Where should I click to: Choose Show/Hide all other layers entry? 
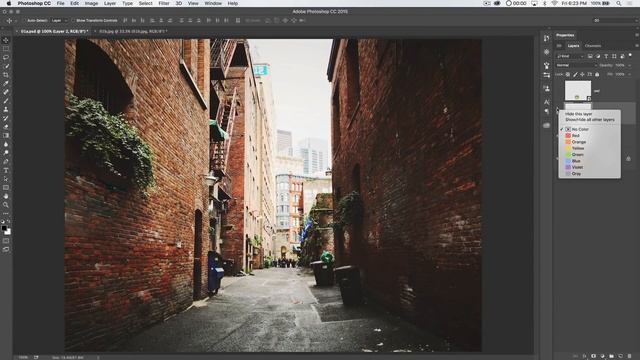click(589, 120)
